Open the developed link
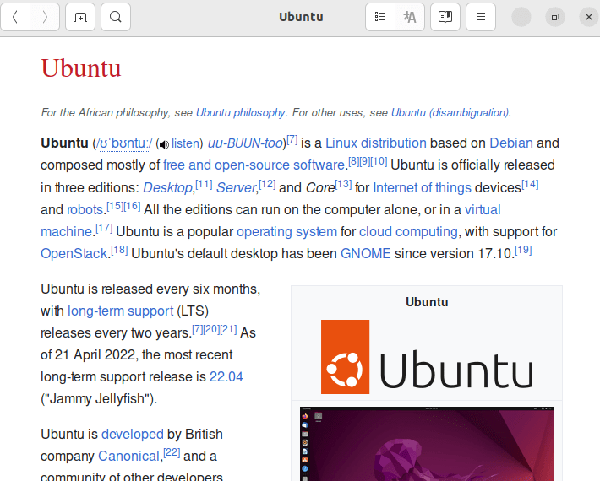600x481 pixels. point(132,434)
